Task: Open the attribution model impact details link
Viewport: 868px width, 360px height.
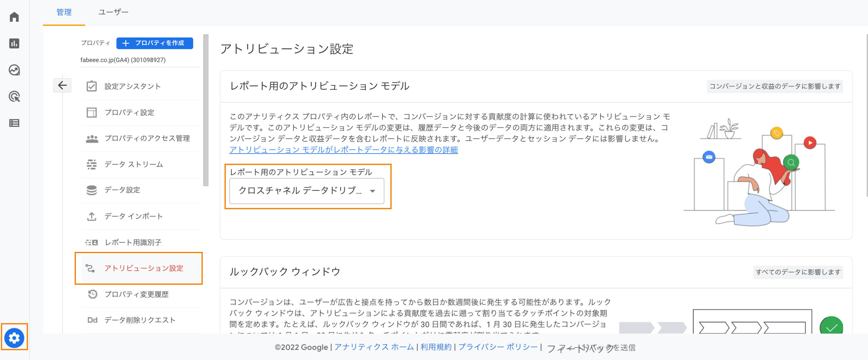Action: click(343, 150)
